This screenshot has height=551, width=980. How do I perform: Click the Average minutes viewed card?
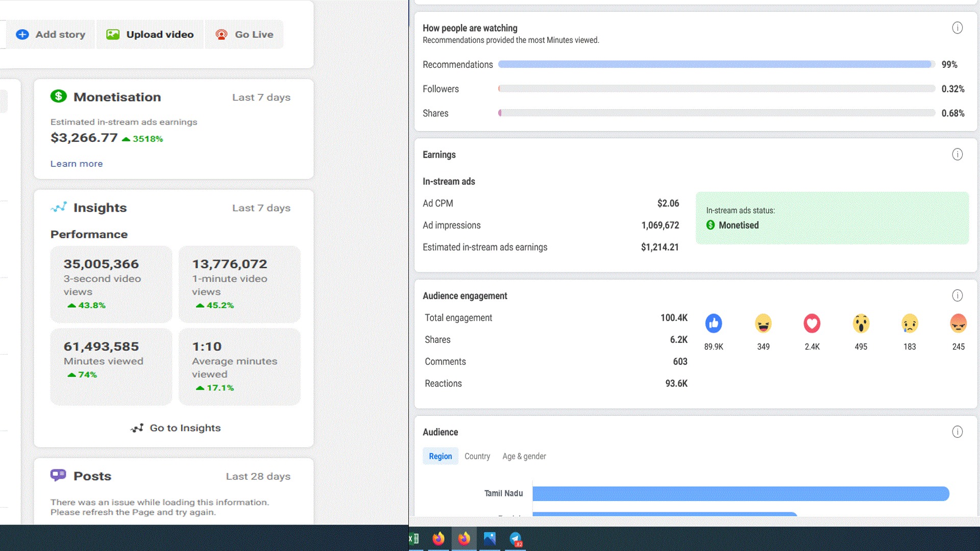point(239,367)
